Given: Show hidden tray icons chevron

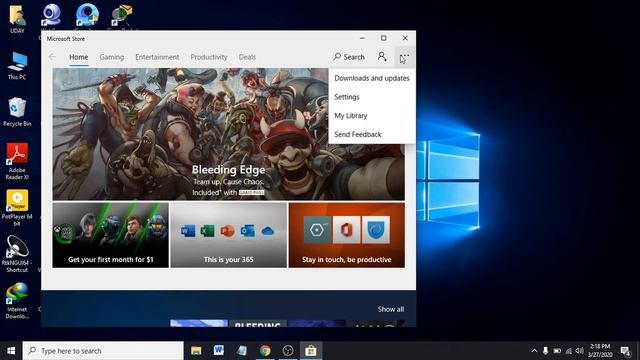Looking at the screenshot, I should (534, 351).
